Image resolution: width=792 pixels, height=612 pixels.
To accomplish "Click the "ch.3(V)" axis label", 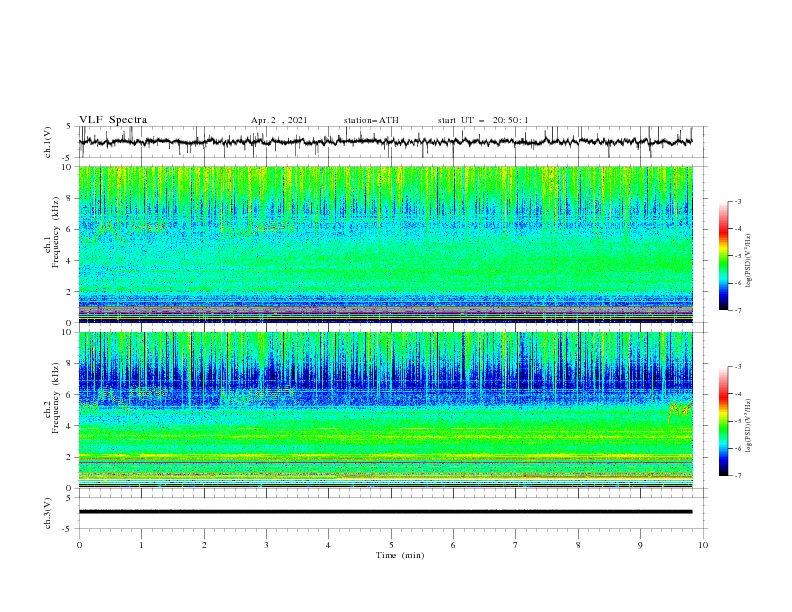I will [x=48, y=513].
